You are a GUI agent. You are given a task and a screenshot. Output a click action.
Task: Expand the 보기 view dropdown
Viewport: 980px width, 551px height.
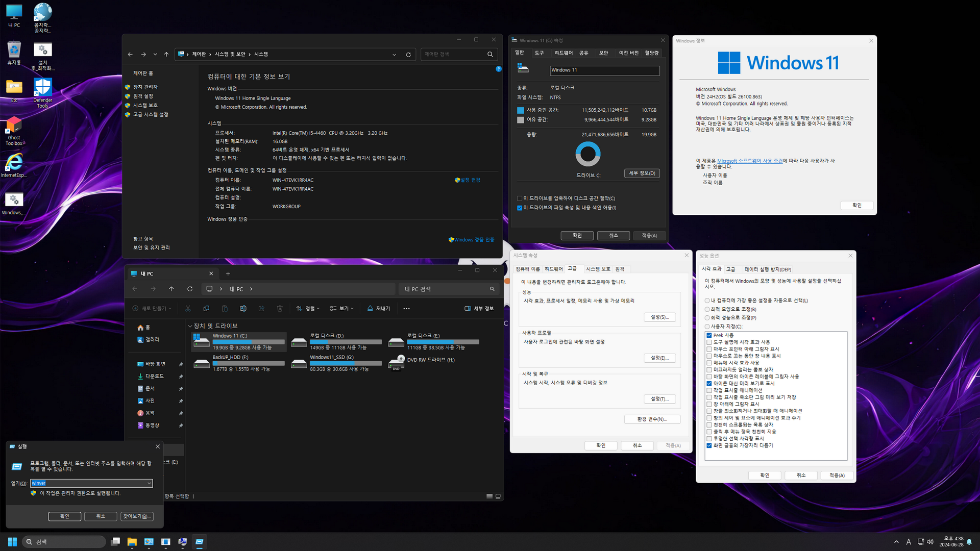(342, 309)
